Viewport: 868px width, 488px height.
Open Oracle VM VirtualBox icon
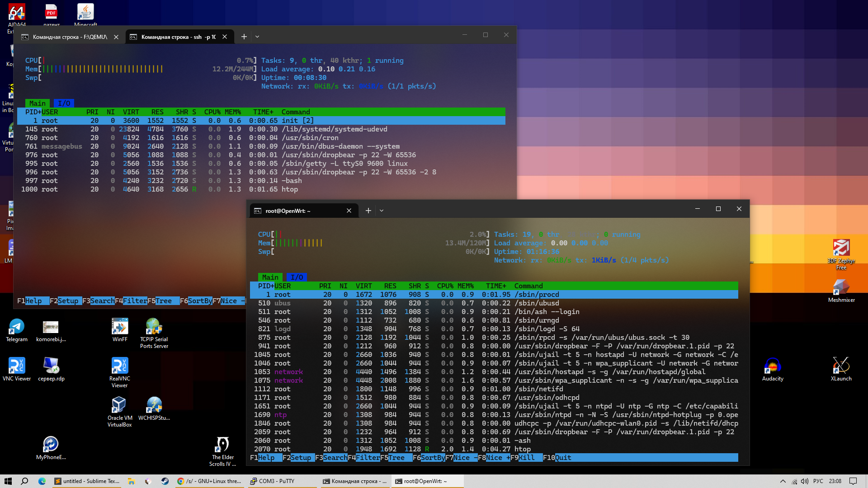120,412
